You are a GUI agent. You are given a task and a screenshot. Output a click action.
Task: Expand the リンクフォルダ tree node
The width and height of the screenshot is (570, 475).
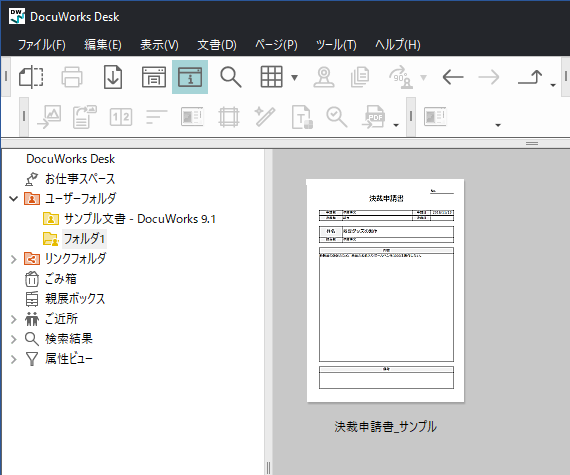pos(13,259)
